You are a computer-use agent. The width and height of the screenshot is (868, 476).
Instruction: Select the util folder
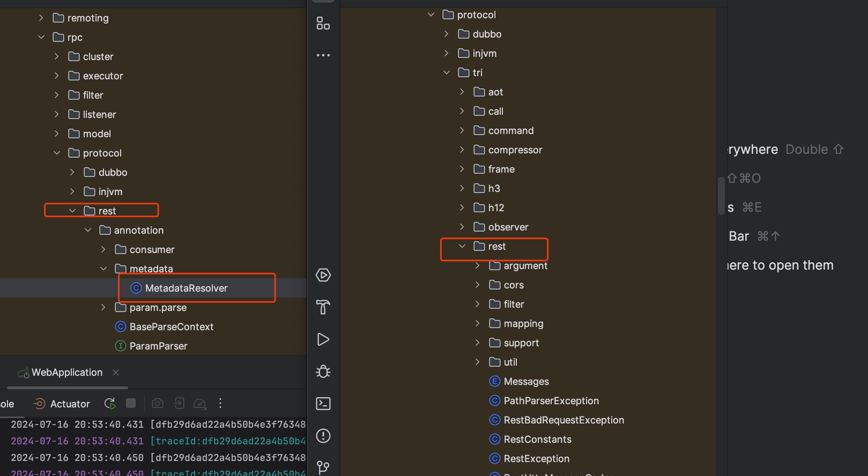click(510, 362)
